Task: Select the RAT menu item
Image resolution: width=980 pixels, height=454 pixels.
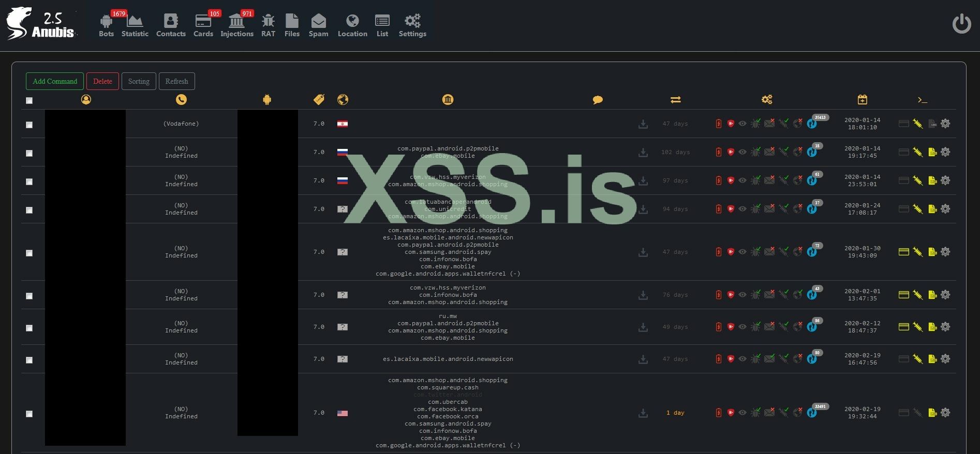Action: [x=268, y=25]
